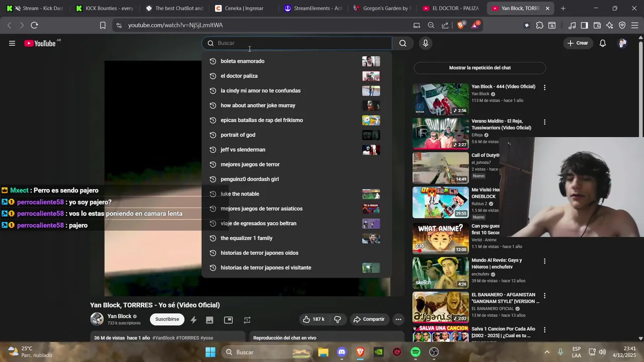
Task: Select suggestion boleta enamorado
Action: coord(297,61)
